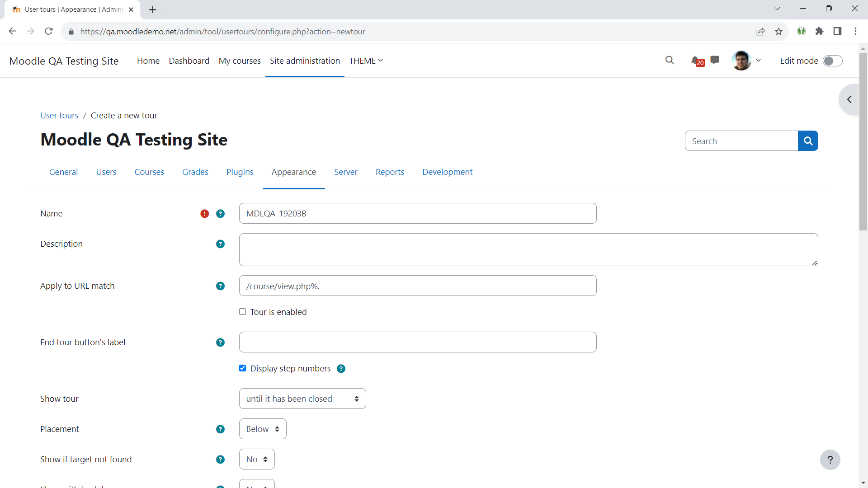Screen dimensions: 868x488
Task: Click into the Name text field
Action: 418,214
